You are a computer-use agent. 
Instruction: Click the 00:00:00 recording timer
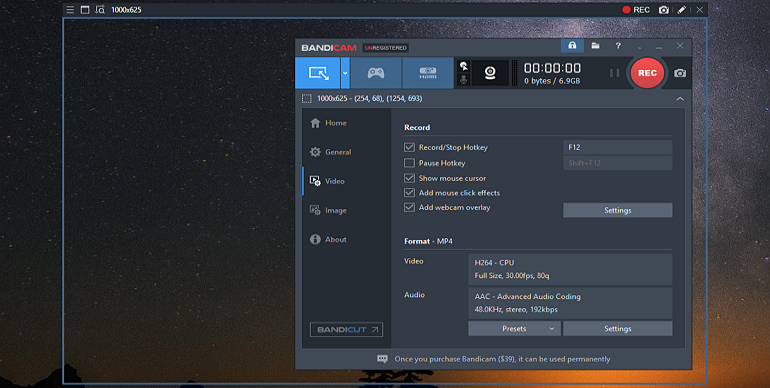pyautogui.click(x=552, y=68)
